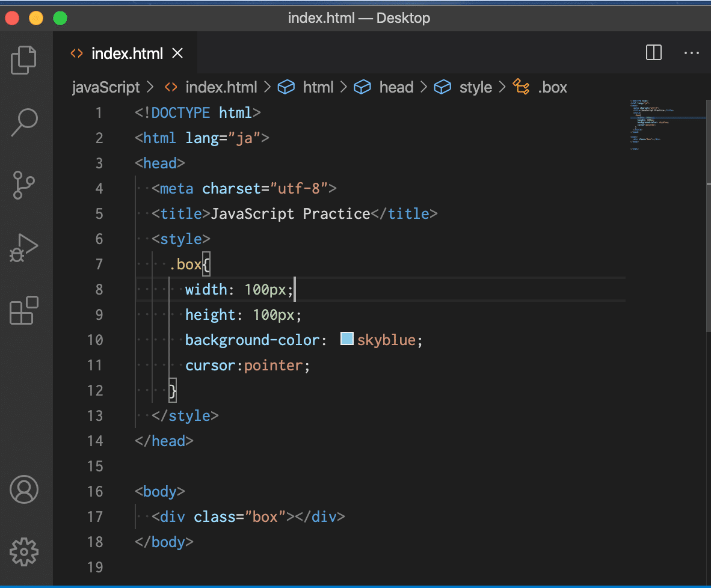Viewport: 711px width, 588px height.
Task: Click the html breadcrumb item
Action: (318, 87)
